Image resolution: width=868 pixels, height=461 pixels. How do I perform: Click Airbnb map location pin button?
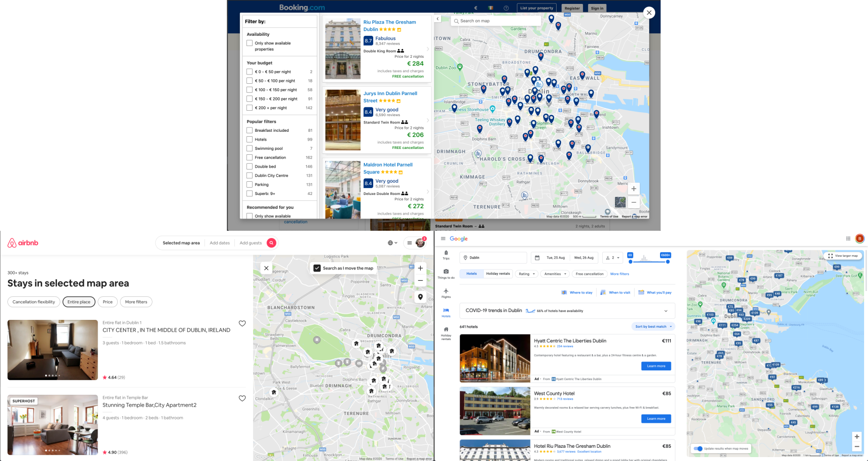[x=420, y=297]
